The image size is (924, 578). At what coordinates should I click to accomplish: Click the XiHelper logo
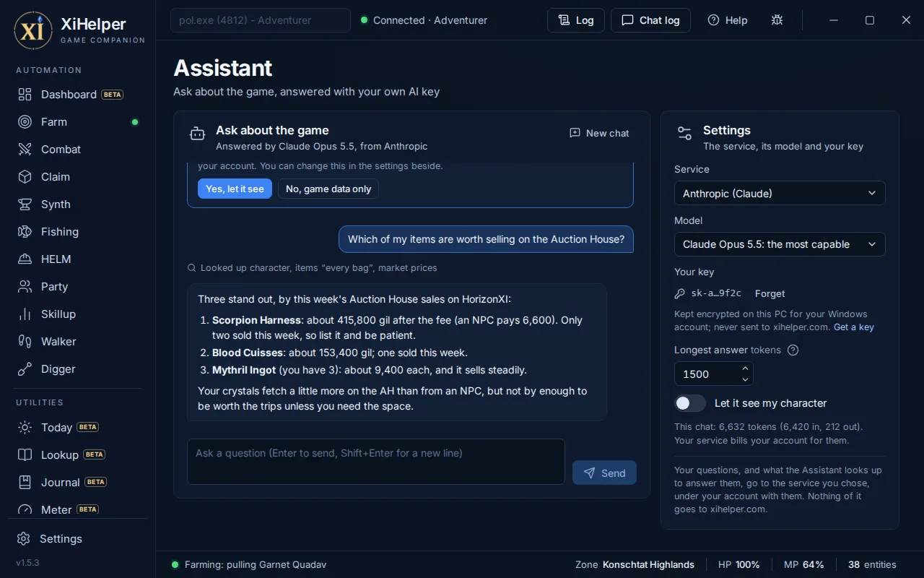pos(33,30)
